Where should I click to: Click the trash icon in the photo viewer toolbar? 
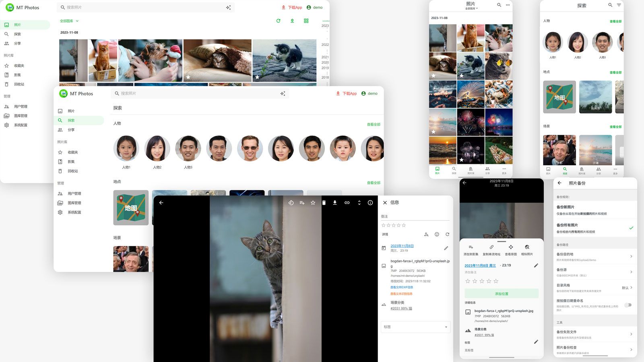click(324, 203)
